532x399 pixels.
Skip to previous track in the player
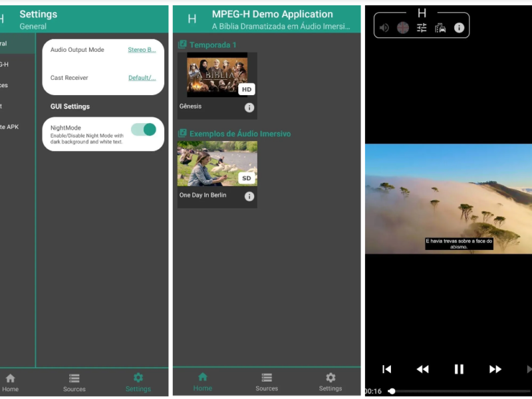tap(387, 369)
